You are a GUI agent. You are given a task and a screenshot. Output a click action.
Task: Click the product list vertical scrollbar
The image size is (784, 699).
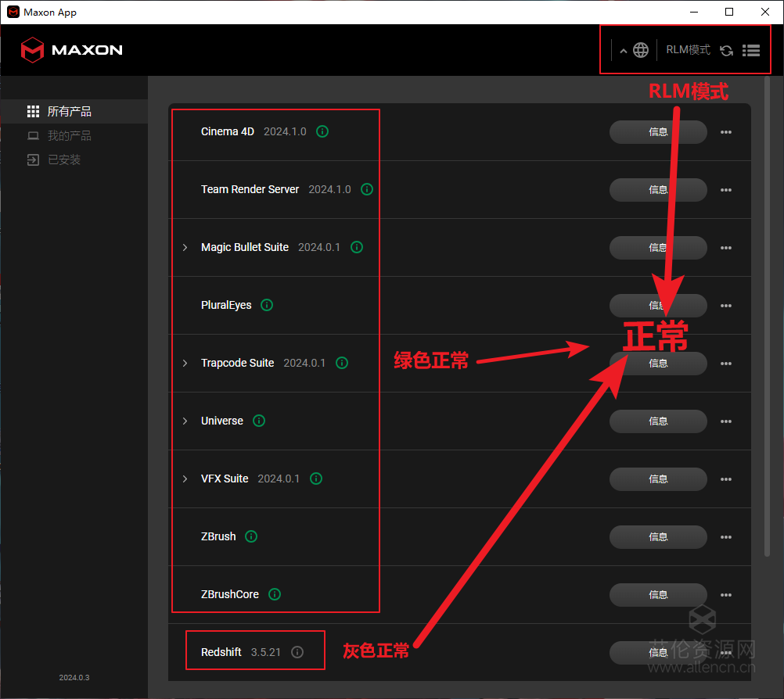click(767, 316)
